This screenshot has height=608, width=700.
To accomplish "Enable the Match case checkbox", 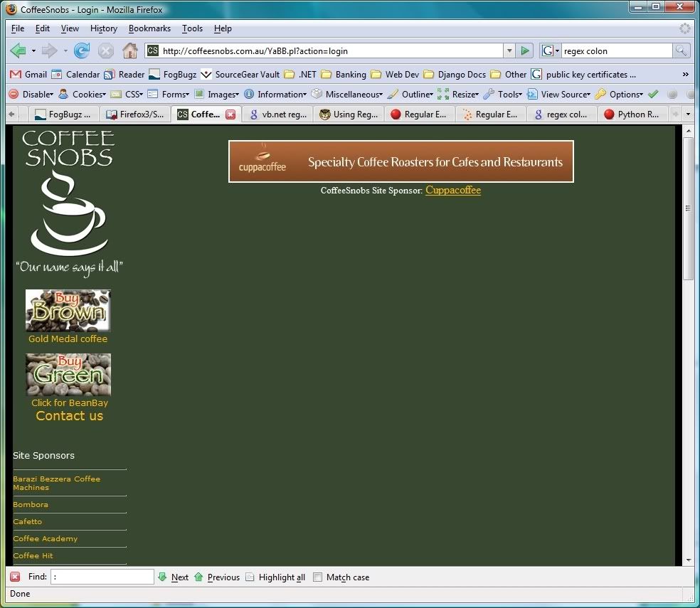I will click(x=318, y=577).
